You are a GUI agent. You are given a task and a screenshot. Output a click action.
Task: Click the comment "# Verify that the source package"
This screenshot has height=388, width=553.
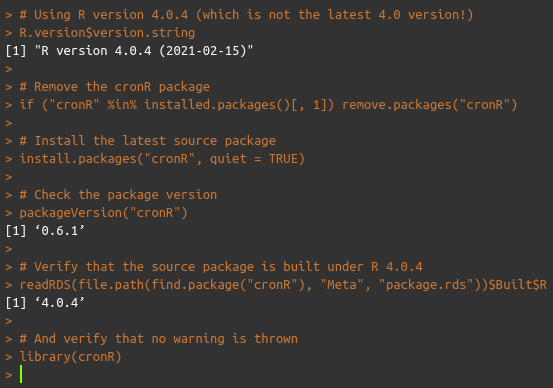click(221, 267)
